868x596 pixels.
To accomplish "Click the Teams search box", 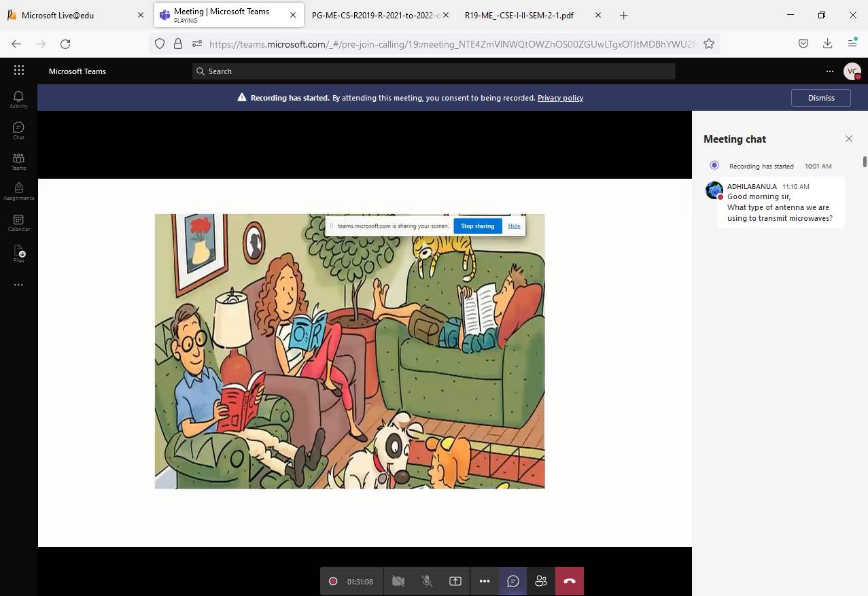I will pos(434,71).
